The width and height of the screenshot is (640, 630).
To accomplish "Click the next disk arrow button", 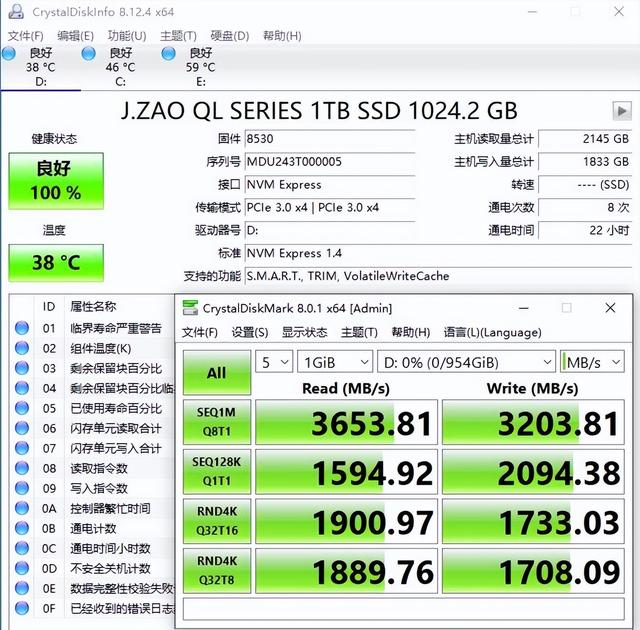I will (622, 111).
